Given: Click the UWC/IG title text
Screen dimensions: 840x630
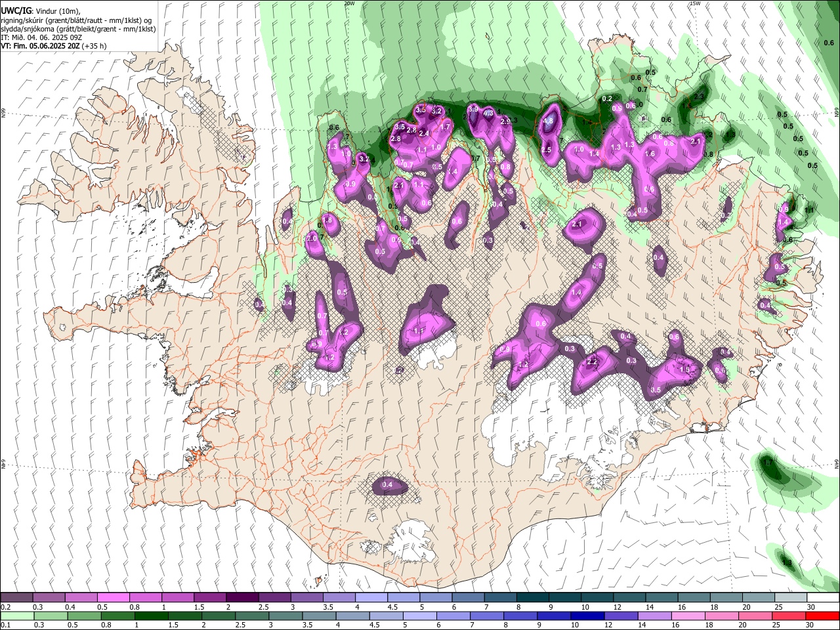Looking at the screenshot, I should [x=16, y=10].
